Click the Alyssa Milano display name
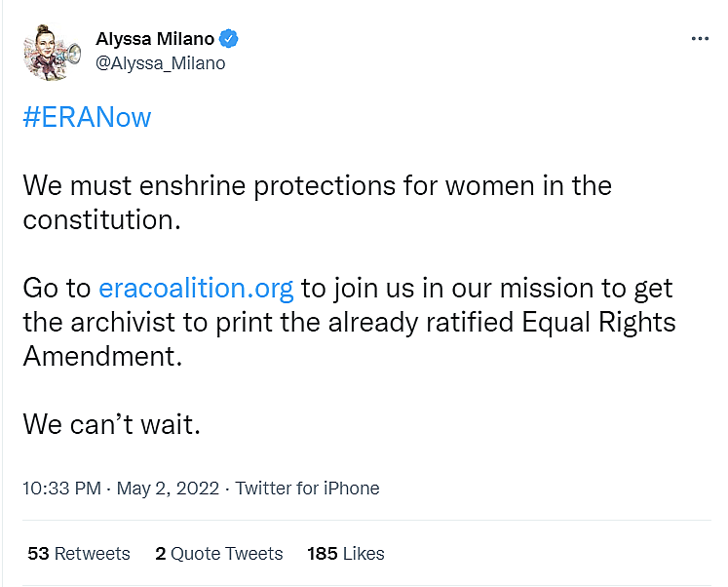Viewport: 728px width, 587px height. [156, 39]
